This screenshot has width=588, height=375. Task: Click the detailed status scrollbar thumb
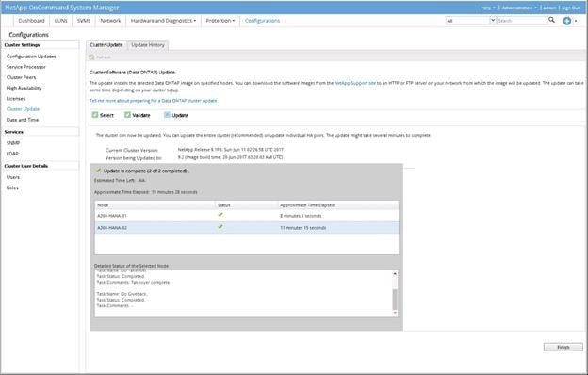395,300
